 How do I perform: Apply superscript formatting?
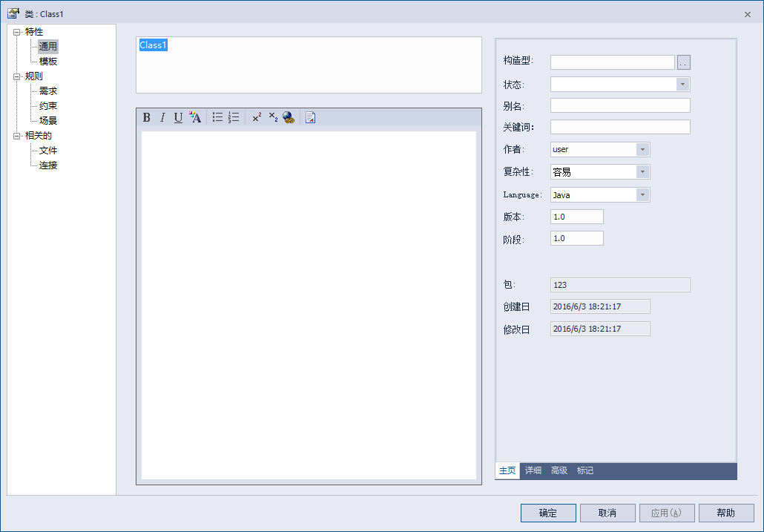click(257, 116)
